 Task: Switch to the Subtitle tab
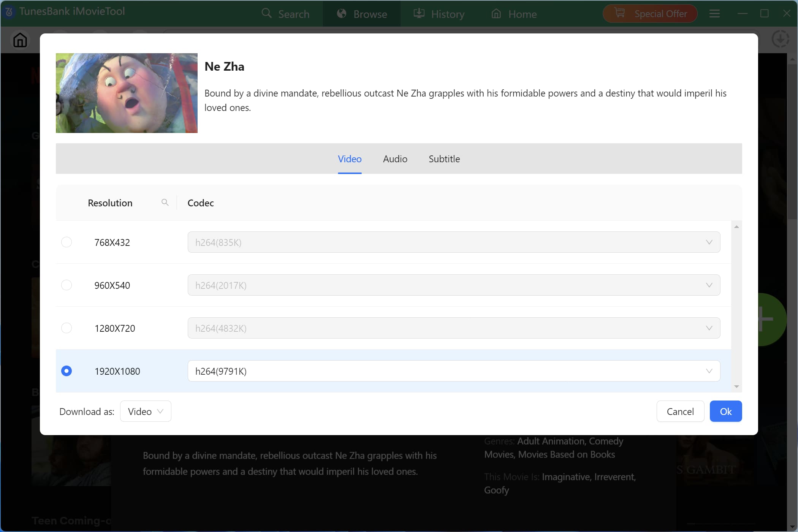coord(444,159)
